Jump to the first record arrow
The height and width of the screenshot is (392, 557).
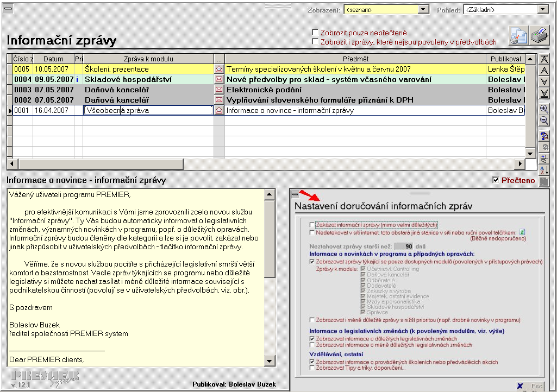(544, 59)
